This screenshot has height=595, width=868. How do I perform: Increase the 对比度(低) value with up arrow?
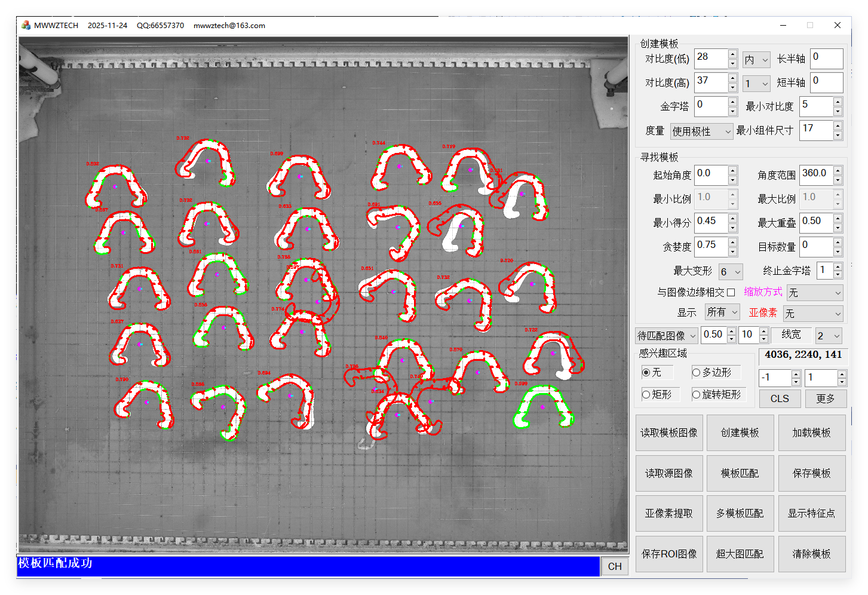coord(732,54)
